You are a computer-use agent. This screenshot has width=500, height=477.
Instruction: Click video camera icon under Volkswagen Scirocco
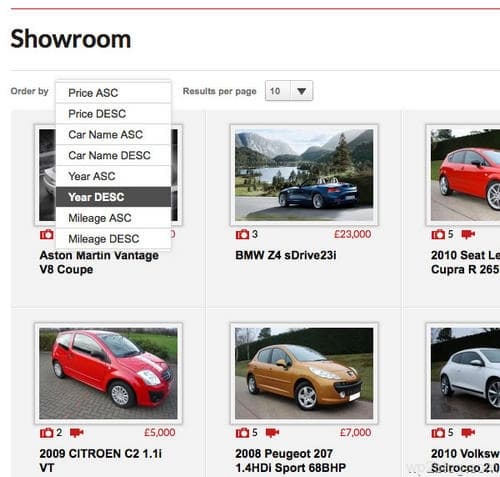pos(468,433)
